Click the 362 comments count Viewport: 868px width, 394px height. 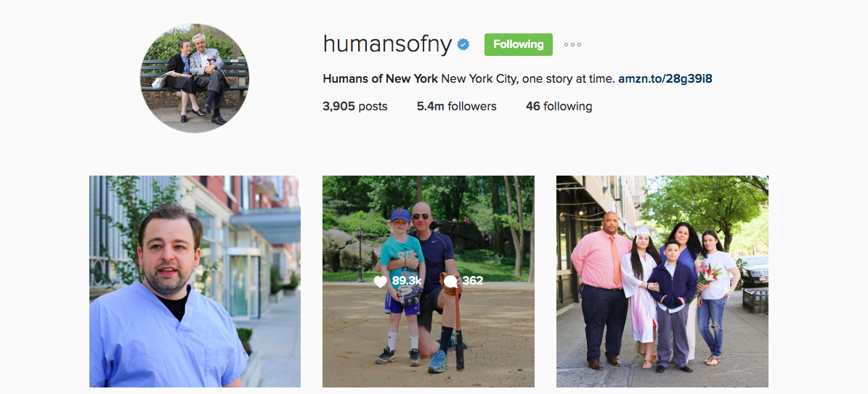pos(473,281)
